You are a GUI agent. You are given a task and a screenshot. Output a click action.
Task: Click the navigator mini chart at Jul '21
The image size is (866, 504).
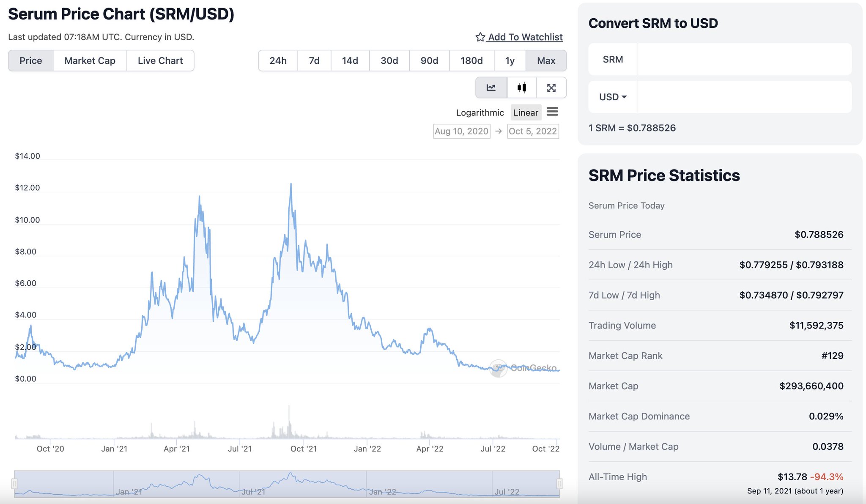[x=253, y=492]
